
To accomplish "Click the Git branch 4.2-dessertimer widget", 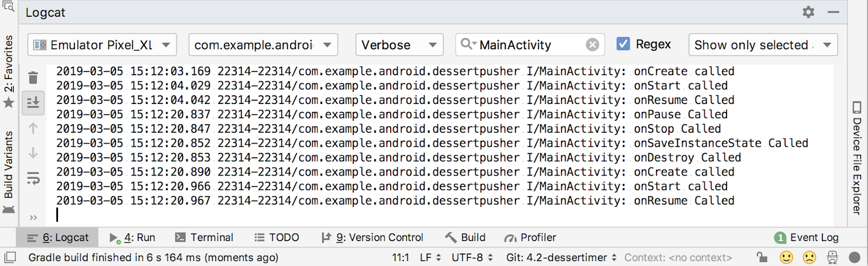I will pyautogui.click(x=561, y=257).
